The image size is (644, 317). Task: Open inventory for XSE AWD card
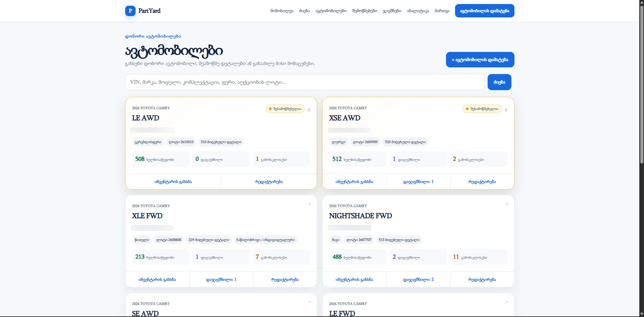[x=354, y=182]
